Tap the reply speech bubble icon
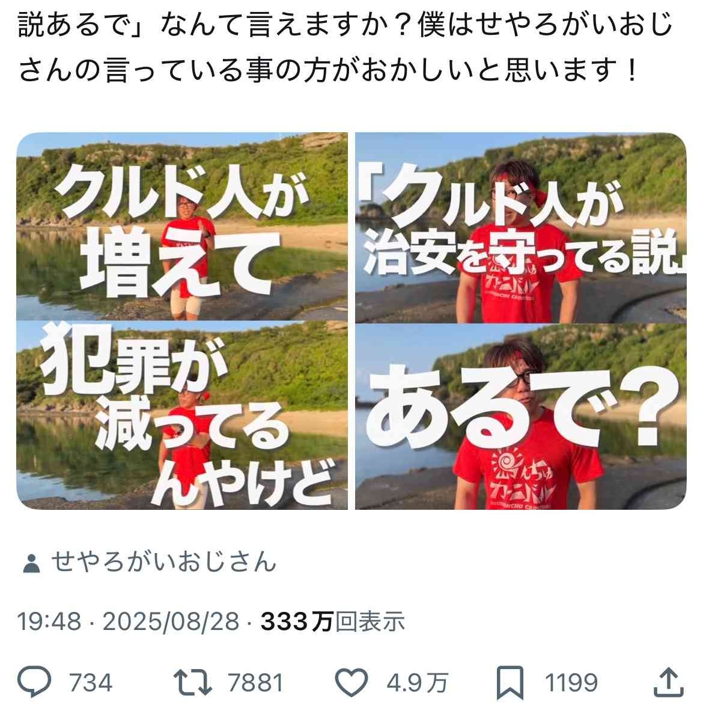Screen dimensions: 703x728 pos(35,682)
